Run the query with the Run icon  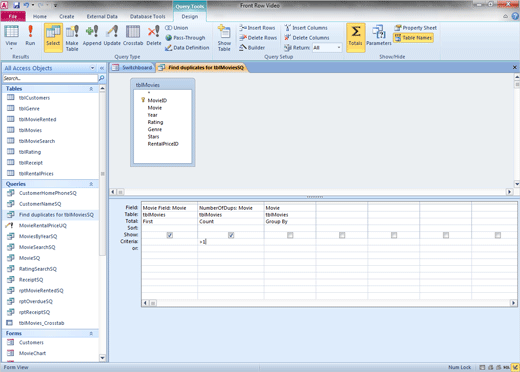click(x=30, y=35)
